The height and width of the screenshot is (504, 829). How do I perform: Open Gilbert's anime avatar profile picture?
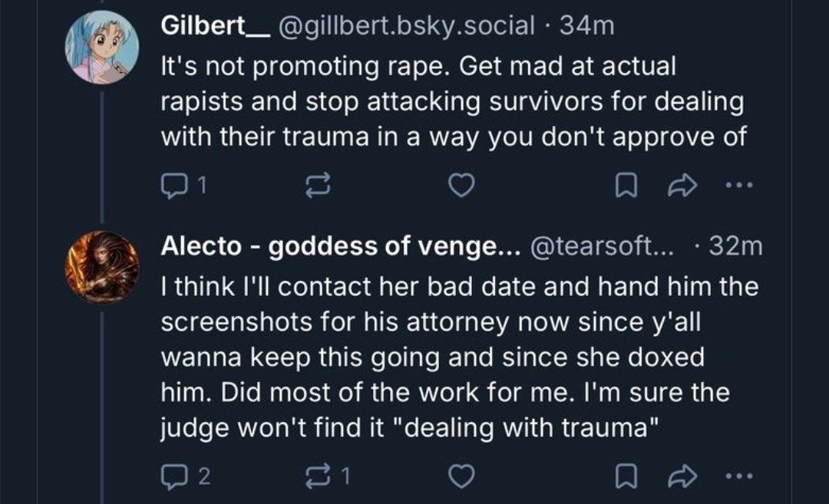(102, 48)
